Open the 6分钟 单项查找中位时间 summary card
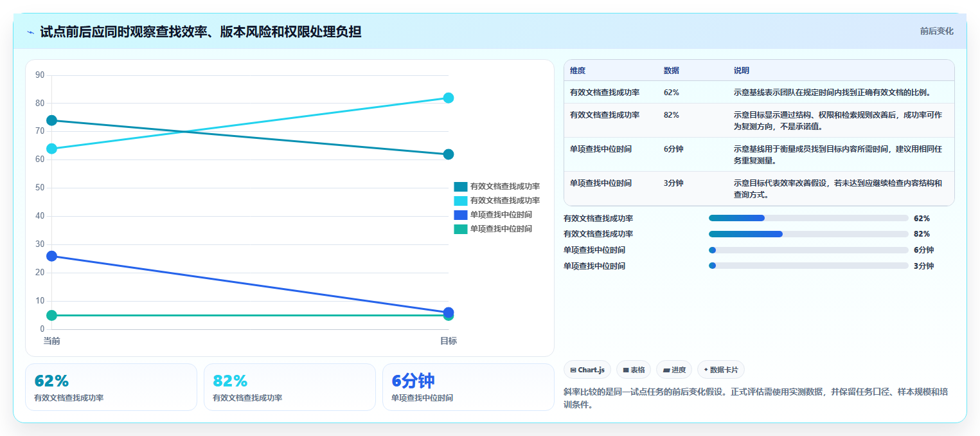Viewport: 980px width, 436px height. (x=468, y=387)
